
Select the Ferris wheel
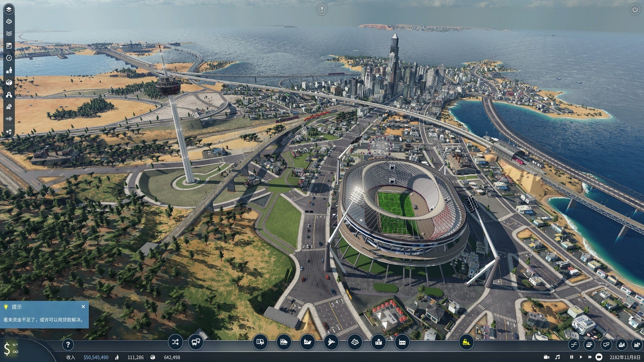tap(380, 146)
